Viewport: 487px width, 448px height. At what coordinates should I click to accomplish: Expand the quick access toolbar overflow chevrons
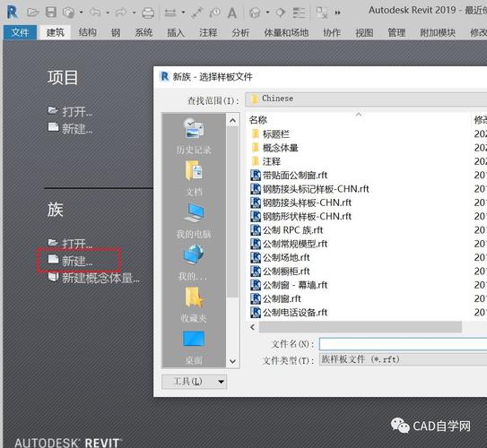pyautogui.click(x=337, y=13)
